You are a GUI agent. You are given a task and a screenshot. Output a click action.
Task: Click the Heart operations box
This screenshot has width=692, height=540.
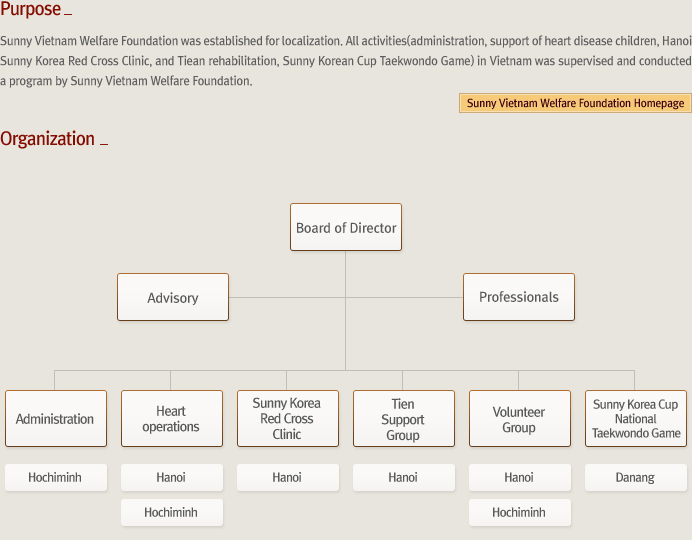click(x=172, y=418)
